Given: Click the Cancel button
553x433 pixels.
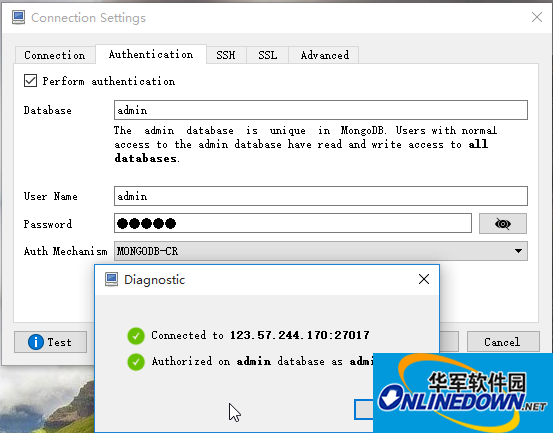Looking at the screenshot, I should [x=503, y=342].
